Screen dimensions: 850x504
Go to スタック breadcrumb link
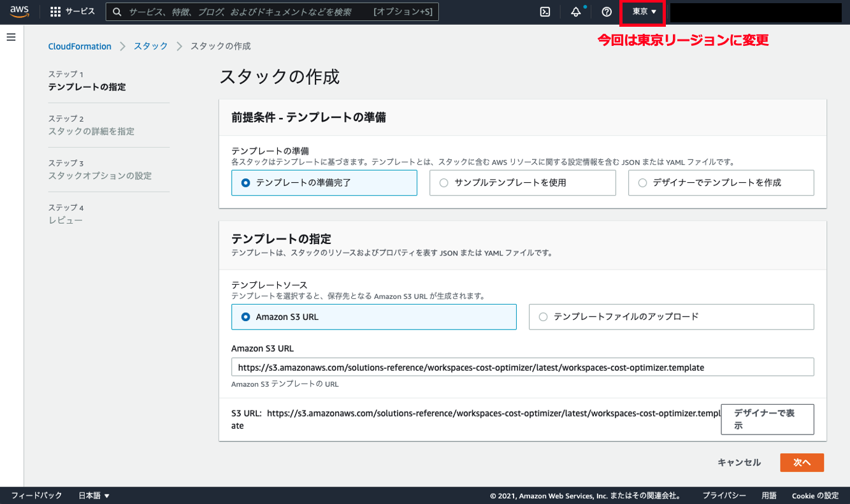coord(151,47)
